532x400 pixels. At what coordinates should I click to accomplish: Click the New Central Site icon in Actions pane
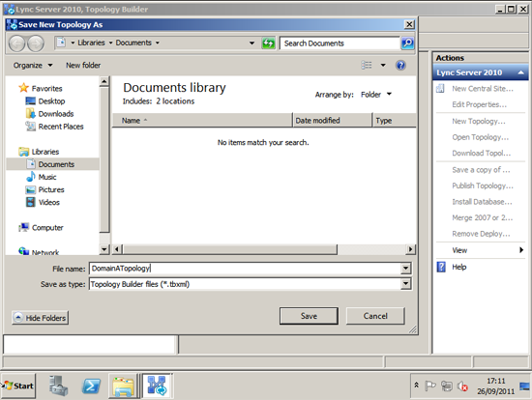(440, 89)
